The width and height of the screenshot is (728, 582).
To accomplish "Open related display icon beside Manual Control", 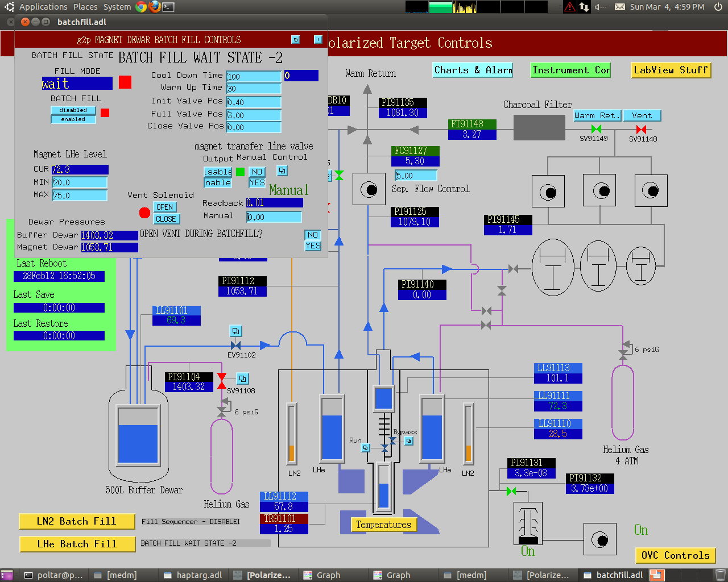I will coord(282,171).
